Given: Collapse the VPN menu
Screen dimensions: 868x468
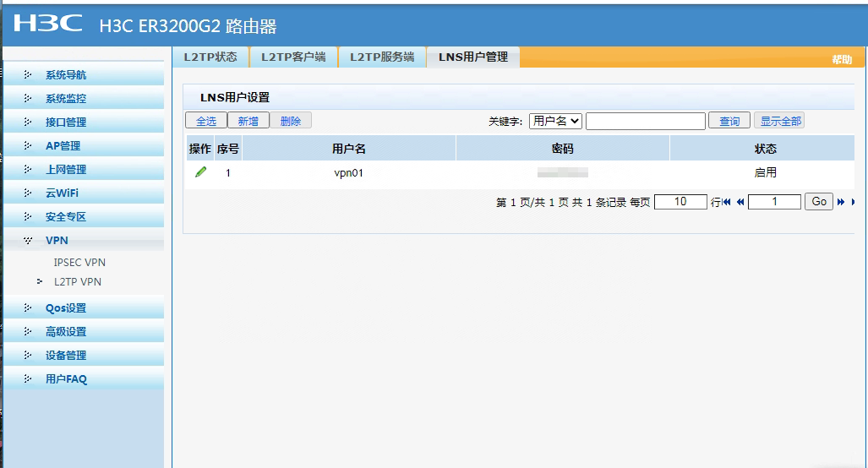Looking at the screenshot, I should click(x=84, y=241).
